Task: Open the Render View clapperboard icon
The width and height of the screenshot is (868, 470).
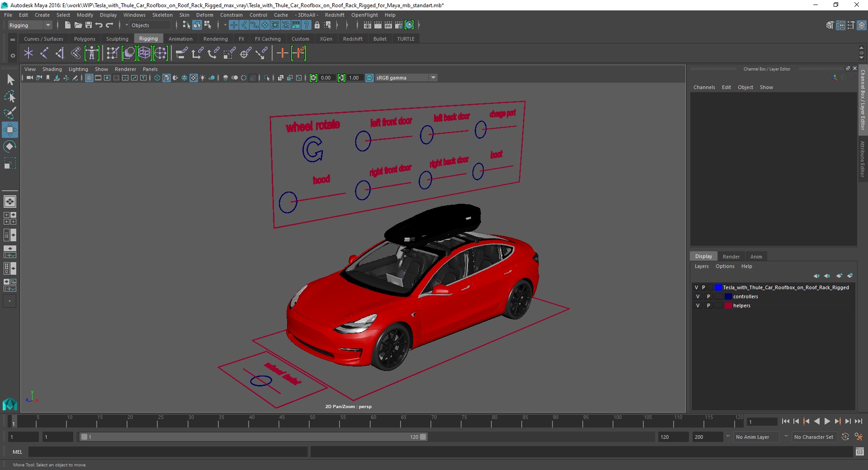Action: click(368, 25)
